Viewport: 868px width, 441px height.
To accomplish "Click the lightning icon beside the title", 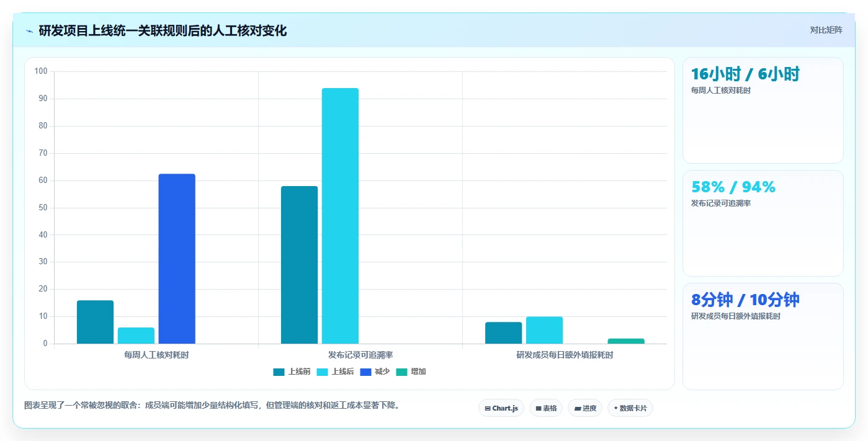I will click(29, 31).
